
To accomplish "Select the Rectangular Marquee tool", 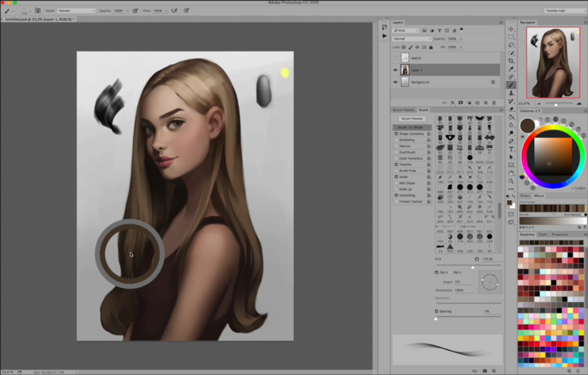I will point(511,37).
